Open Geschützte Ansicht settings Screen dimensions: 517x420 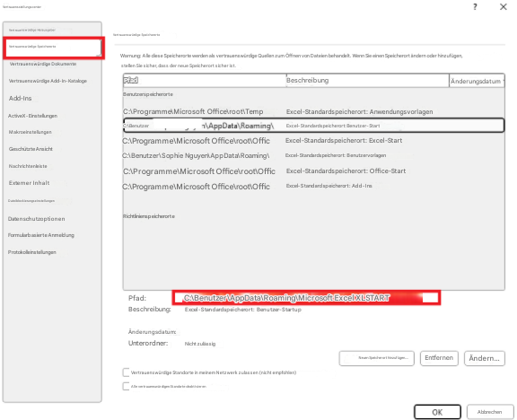point(31,149)
